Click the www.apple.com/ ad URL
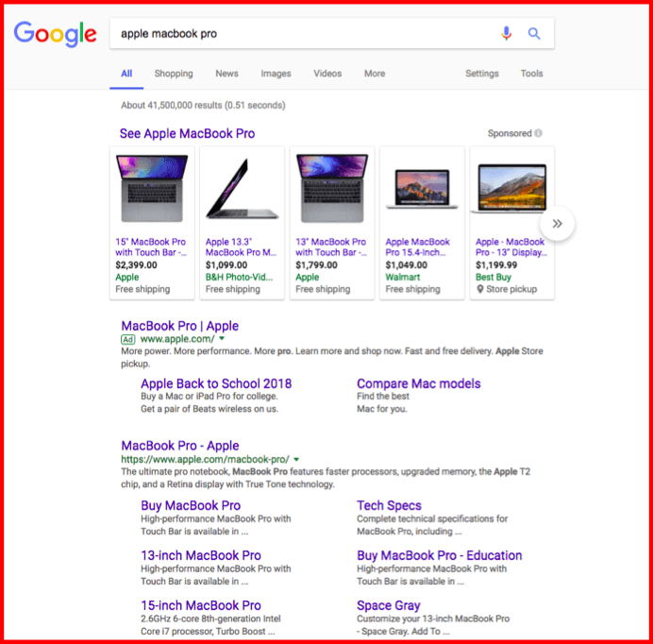The height and width of the screenshot is (644, 653). (177, 339)
